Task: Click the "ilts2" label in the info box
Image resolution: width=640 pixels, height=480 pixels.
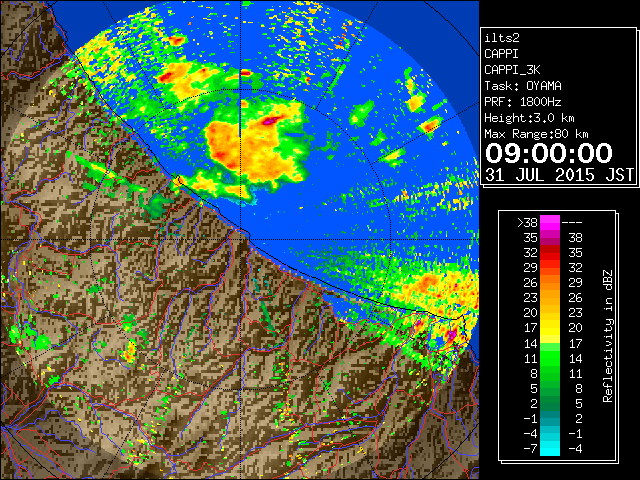Action: click(x=502, y=38)
